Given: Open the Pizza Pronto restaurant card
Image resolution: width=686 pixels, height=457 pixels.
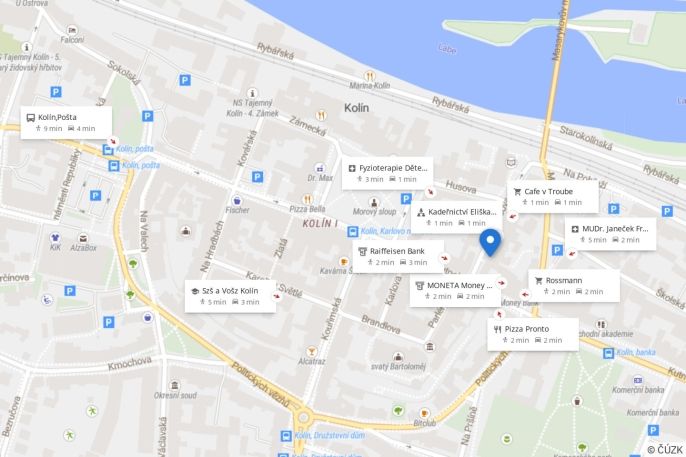Looking at the screenshot, I should tap(533, 334).
